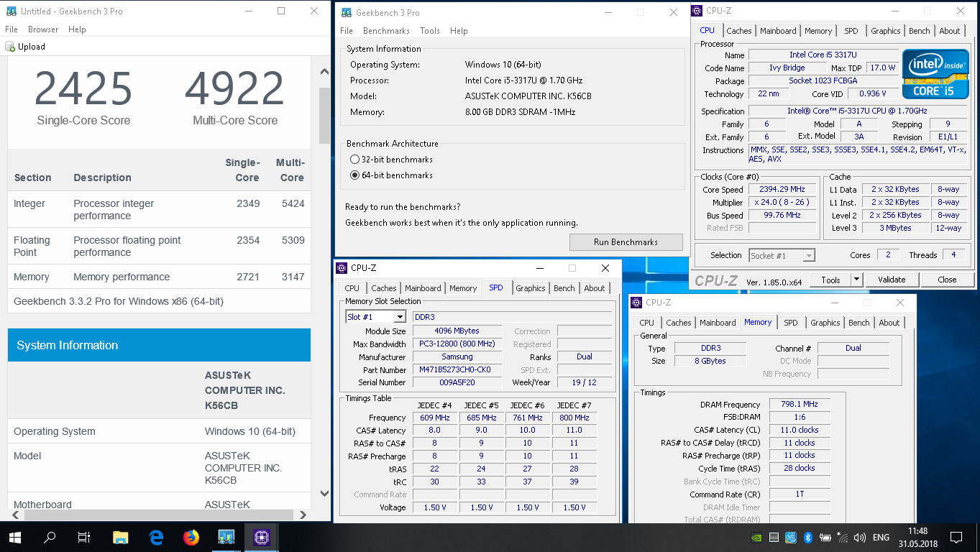Launch Firefox from the taskbar
This screenshot has width=980, height=552.
coord(191,537)
